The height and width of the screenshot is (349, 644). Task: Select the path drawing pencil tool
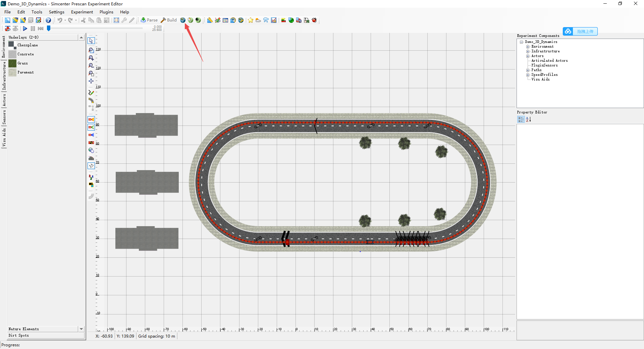[91, 93]
